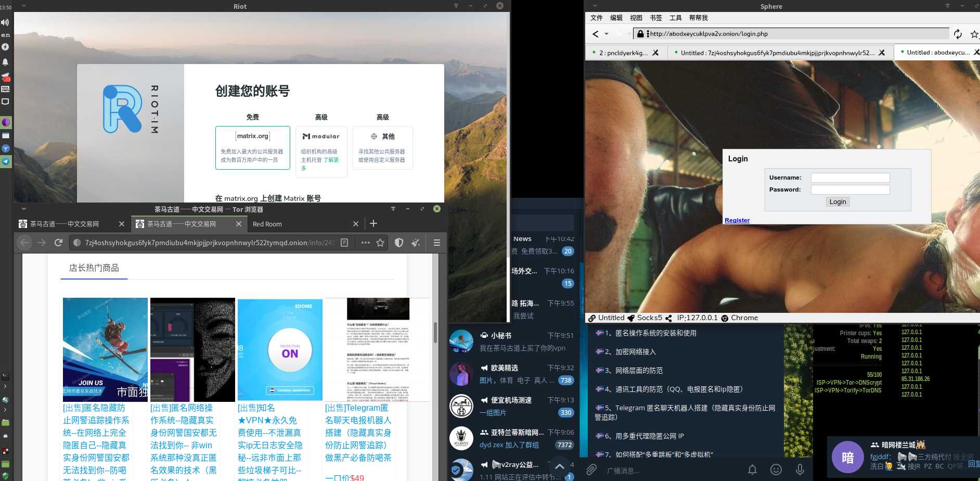Click the bookmark star in the Sphere browser
980x481 pixels.
(x=974, y=34)
